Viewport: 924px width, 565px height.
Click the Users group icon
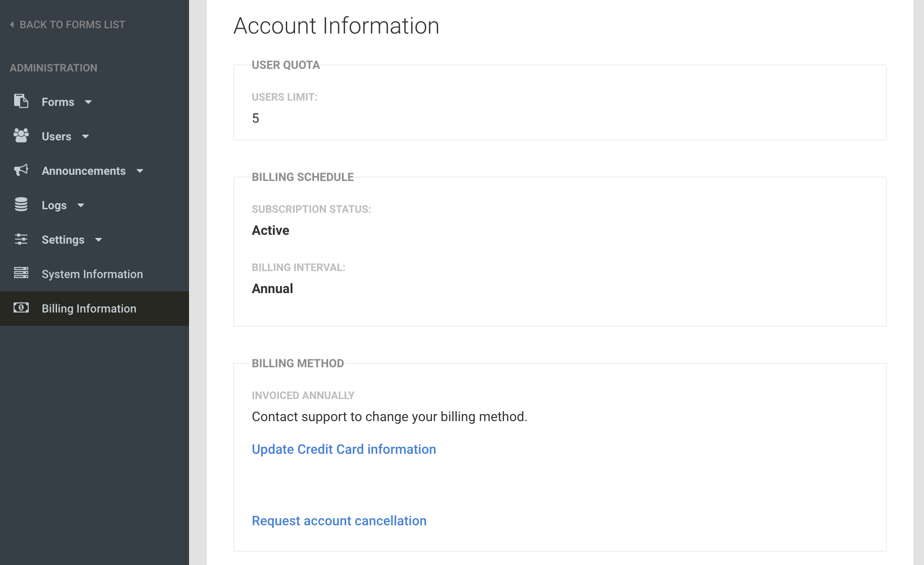(x=21, y=136)
